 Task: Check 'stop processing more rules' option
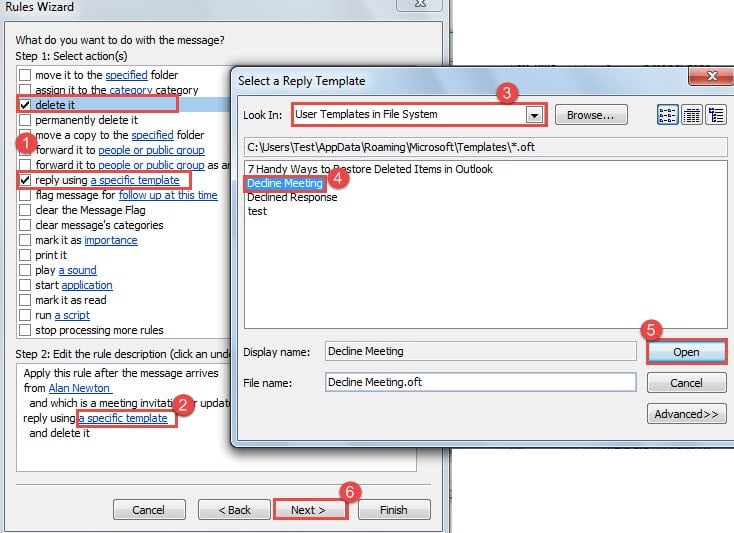point(24,330)
